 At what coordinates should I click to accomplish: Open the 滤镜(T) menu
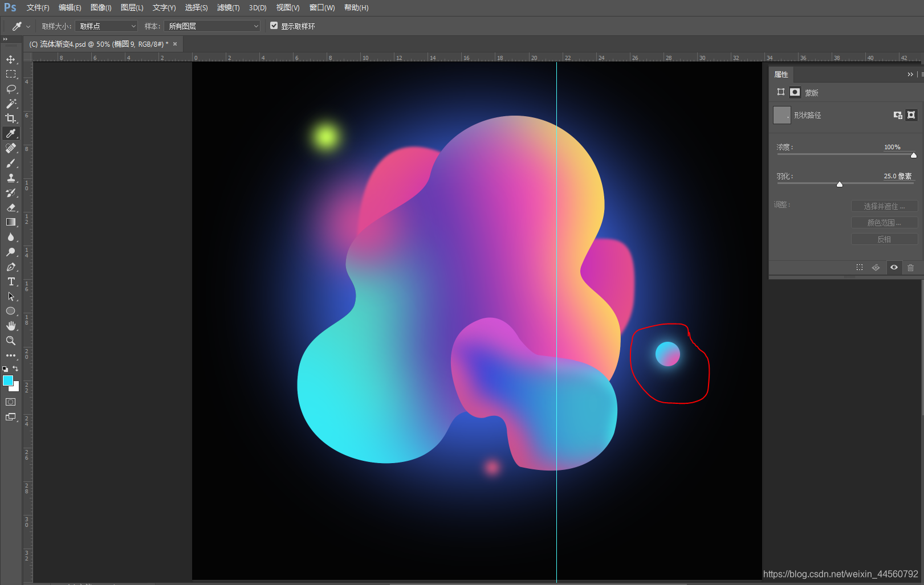pyautogui.click(x=228, y=7)
